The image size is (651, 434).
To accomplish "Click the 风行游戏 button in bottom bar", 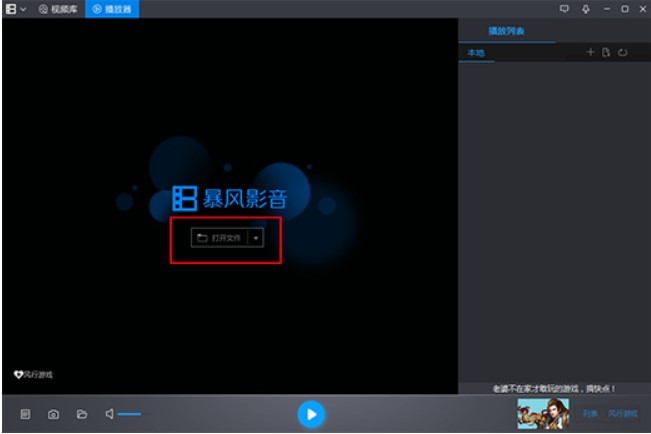I will pos(623,414).
